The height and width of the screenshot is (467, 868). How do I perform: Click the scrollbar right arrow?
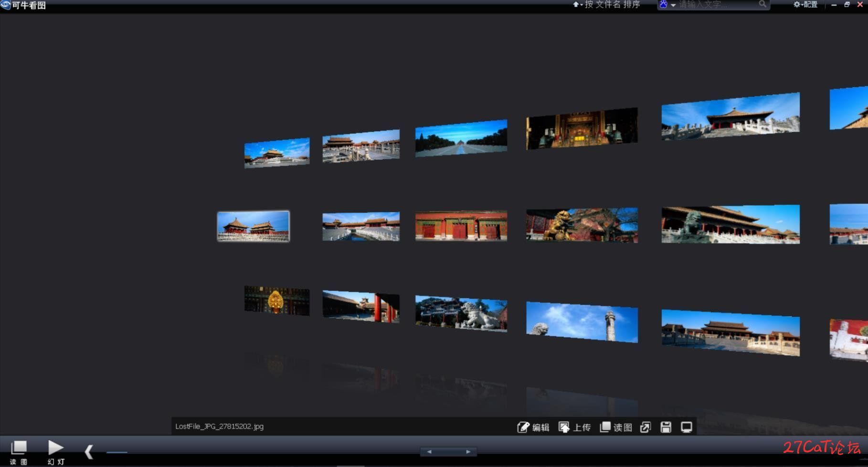click(x=468, y=452)
